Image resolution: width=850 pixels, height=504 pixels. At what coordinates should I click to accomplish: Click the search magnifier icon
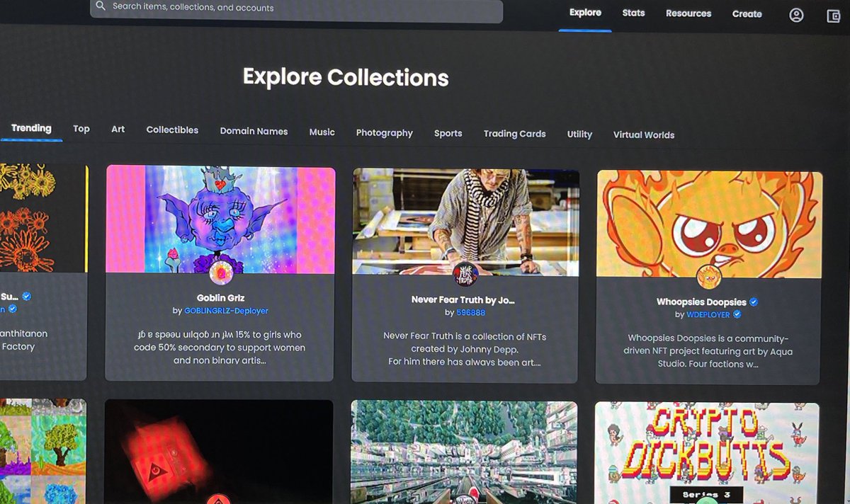pyautogui.click(x=101, y=6)
